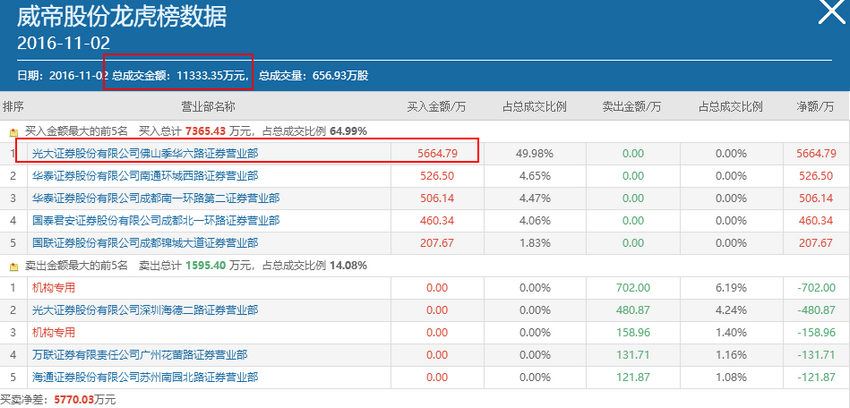
Task: Click the 4.24% sell ratio cell
Action: click(731, 310)
